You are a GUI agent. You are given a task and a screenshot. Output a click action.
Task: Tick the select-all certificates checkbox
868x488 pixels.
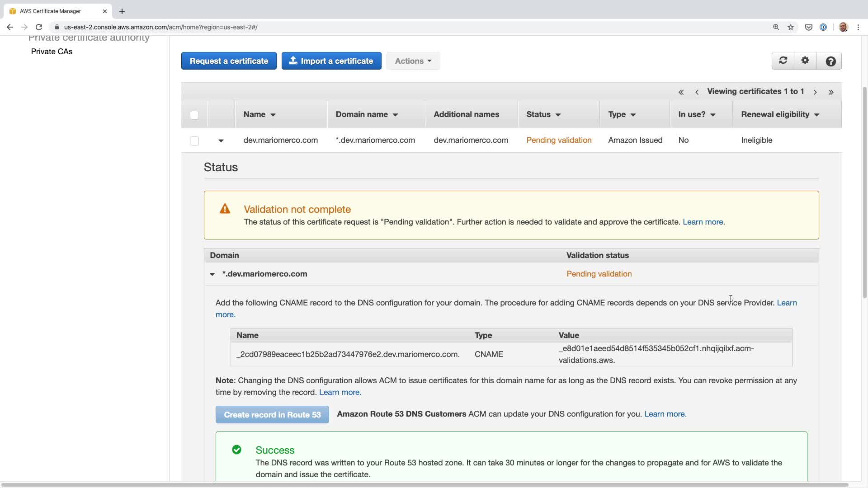(194, 115)
